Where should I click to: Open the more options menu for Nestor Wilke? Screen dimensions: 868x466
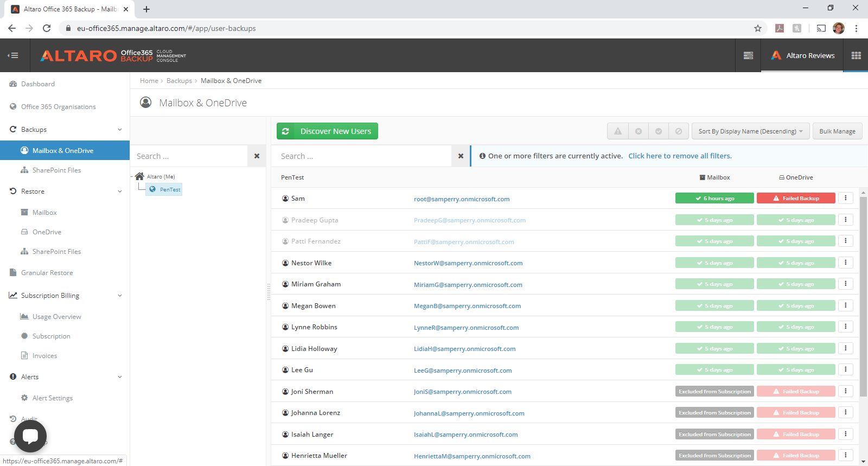845,263
